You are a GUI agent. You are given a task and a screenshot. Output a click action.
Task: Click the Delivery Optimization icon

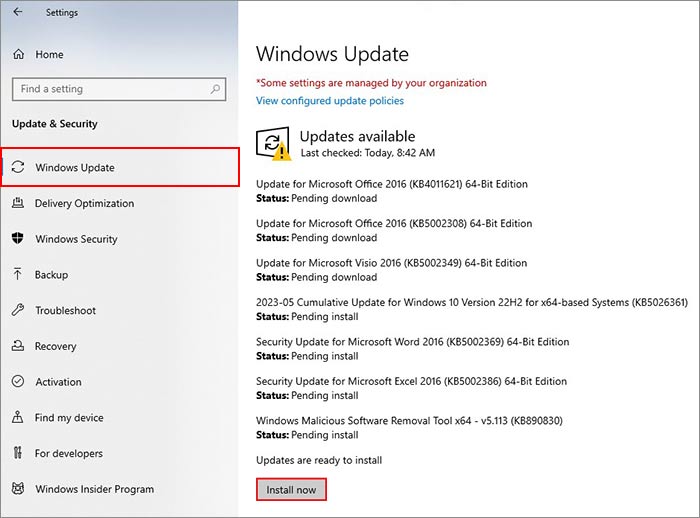(18, 203)
